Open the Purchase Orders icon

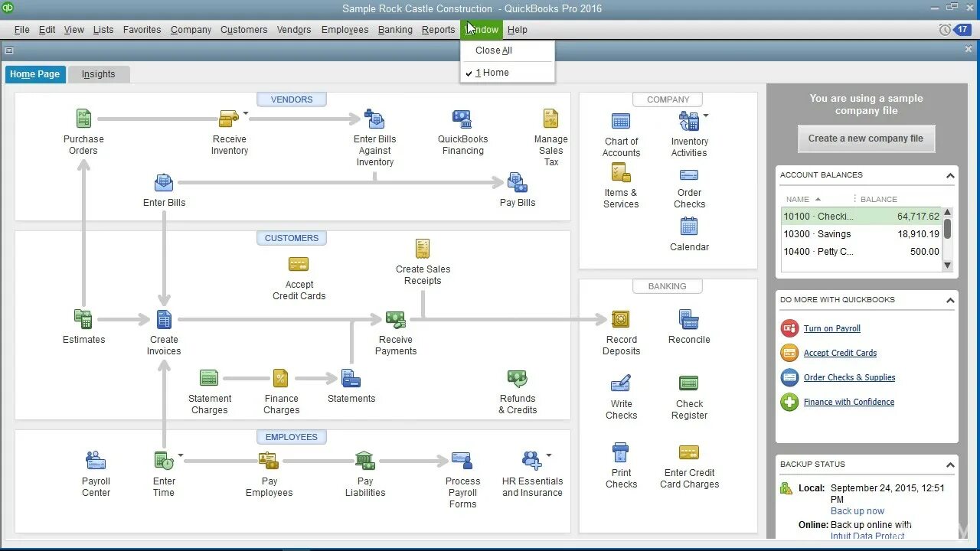83,119
